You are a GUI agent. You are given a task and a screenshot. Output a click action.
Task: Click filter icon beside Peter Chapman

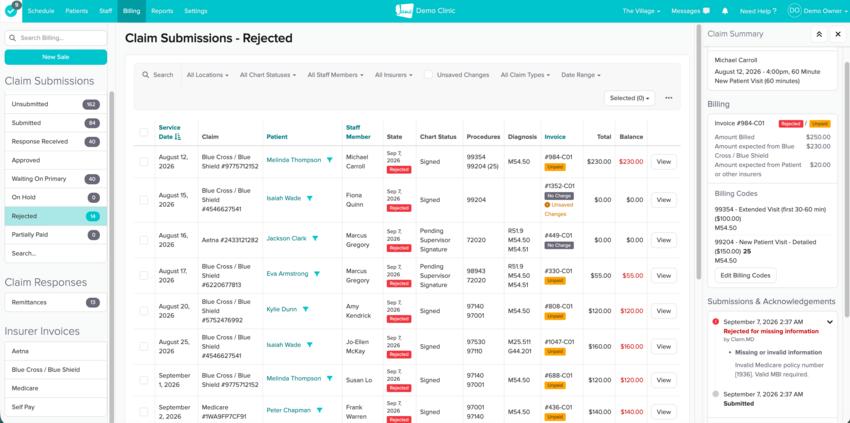click(x=319, y=411)
